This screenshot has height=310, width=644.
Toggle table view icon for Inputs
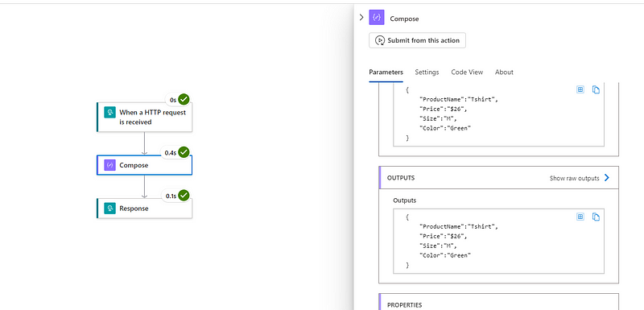580,89
